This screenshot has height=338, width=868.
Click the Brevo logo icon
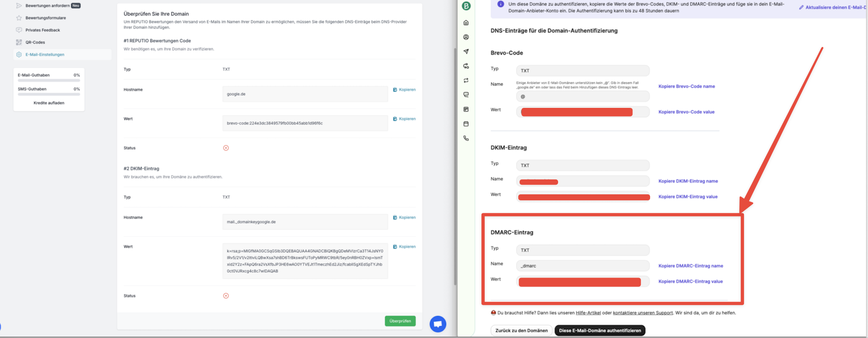pyautogui.click(x=466, y=6)
